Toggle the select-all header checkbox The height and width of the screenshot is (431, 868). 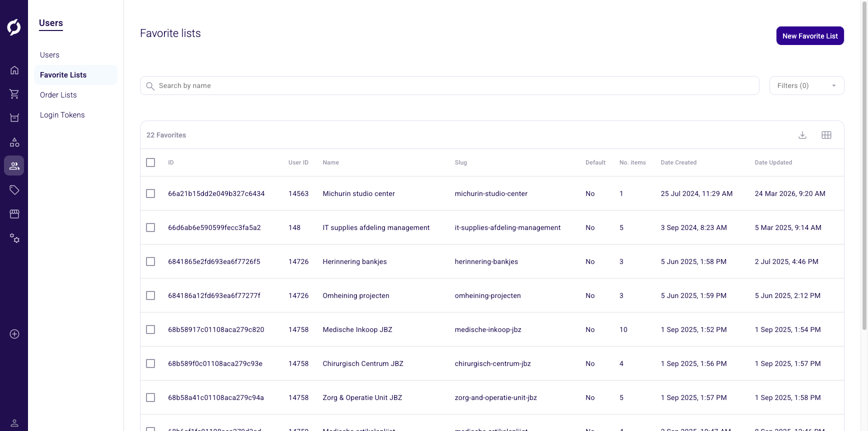[x=150, y=162]
